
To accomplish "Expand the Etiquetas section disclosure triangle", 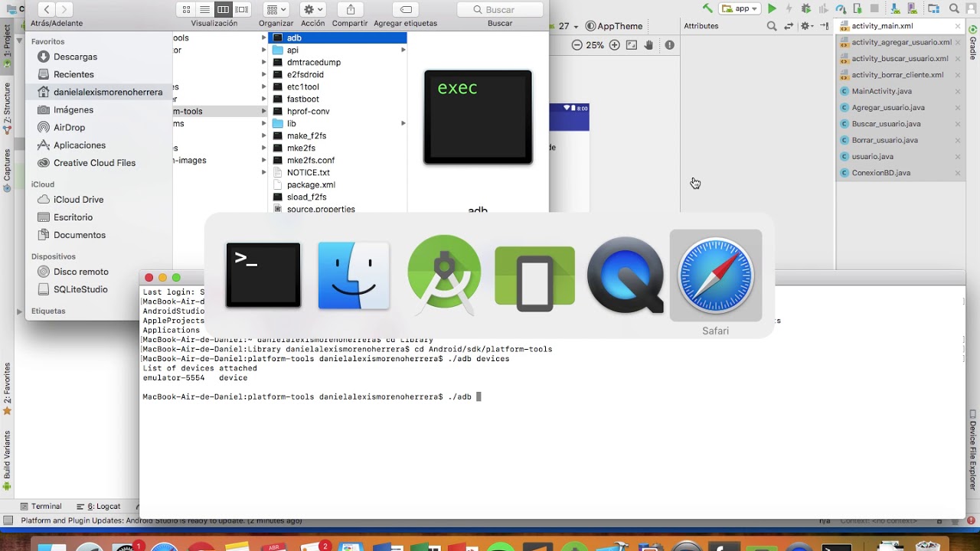I will 19,311.
